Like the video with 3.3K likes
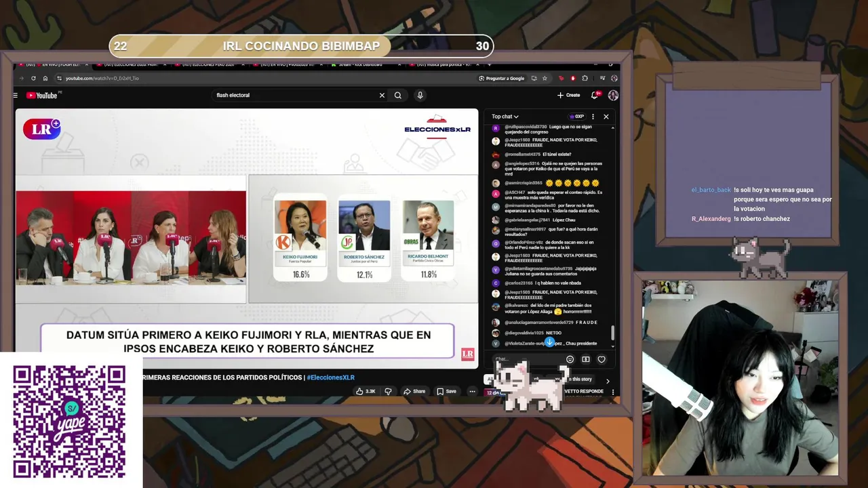The image size is (868, 488). [366, 391]
